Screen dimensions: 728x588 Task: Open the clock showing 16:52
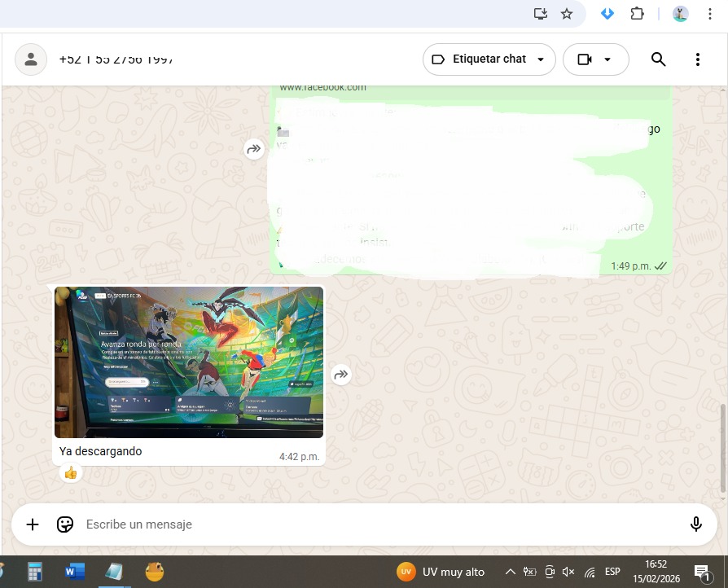656,572
